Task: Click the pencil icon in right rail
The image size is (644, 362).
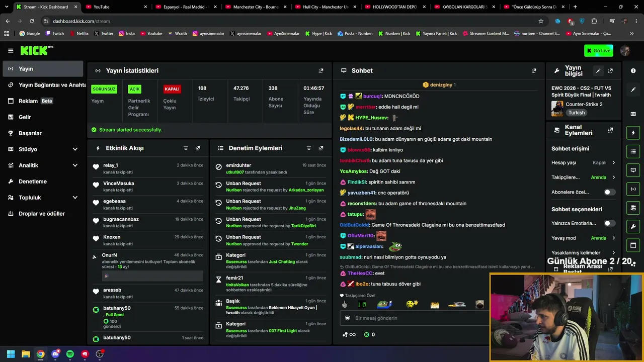Action: [x=633, y=89]
